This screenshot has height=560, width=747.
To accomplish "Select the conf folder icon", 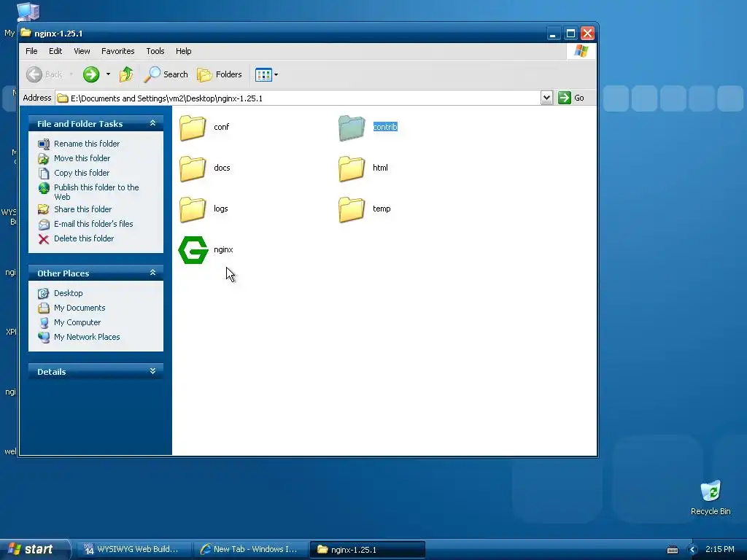I will [x=193, y=128].
